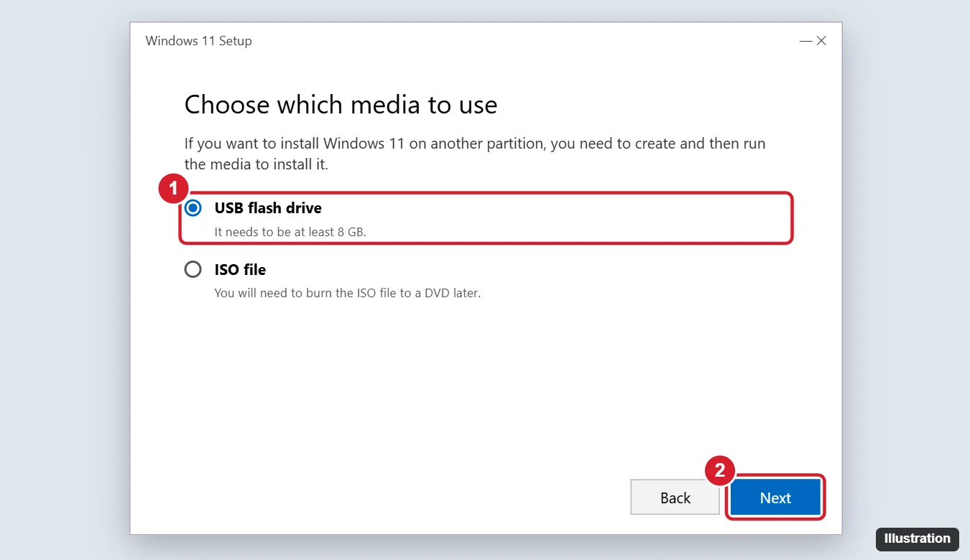Go back with the Back button

675,498
